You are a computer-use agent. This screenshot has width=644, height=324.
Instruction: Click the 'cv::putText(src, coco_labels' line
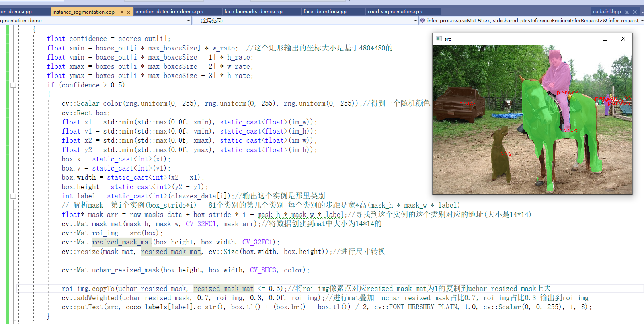327,307
